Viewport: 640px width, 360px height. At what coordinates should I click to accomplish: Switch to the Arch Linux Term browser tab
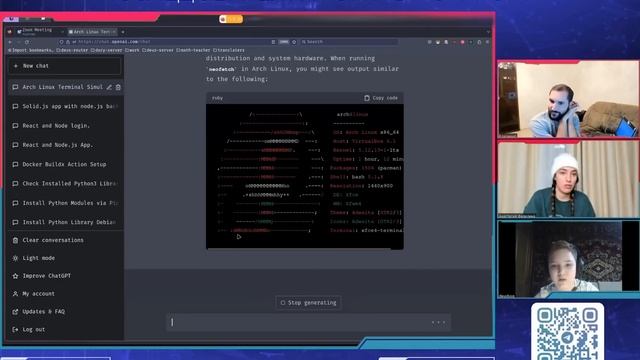[x=92, y=32]
